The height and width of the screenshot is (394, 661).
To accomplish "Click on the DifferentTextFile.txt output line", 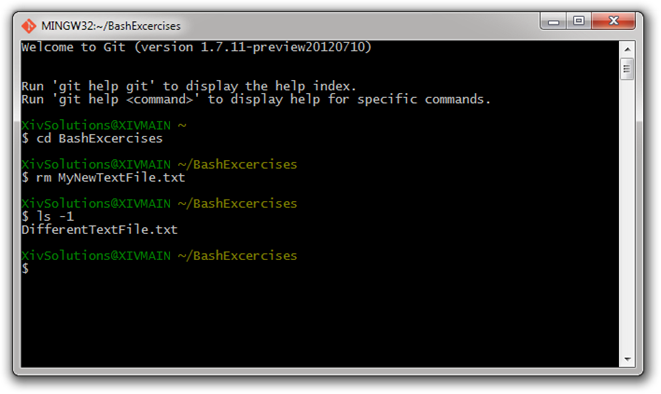I will pyautogui.click(x=99, y=230).
